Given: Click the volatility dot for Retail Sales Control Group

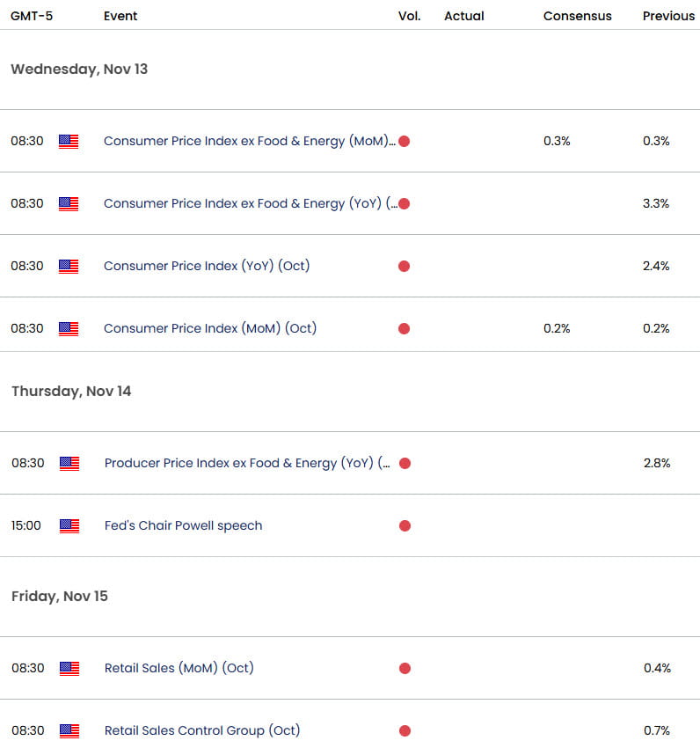Looking at the screenshot, I should coord(405,730).
